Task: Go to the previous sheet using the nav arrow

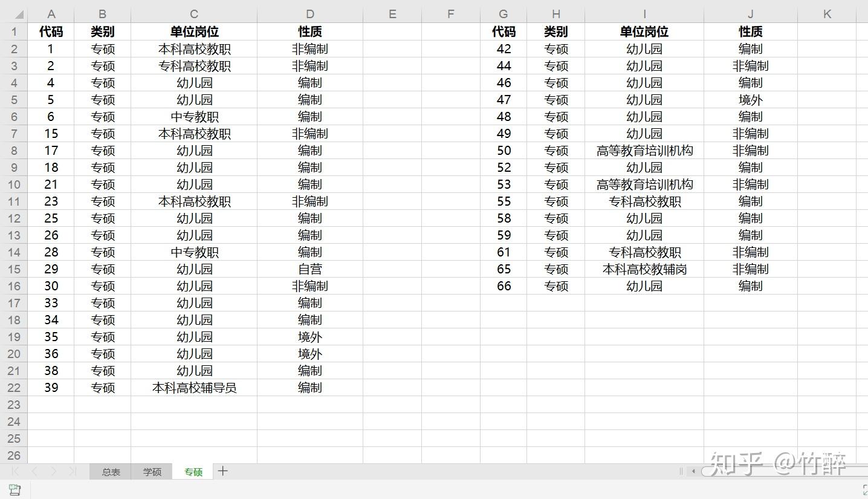Action: (x=34, y=471)
